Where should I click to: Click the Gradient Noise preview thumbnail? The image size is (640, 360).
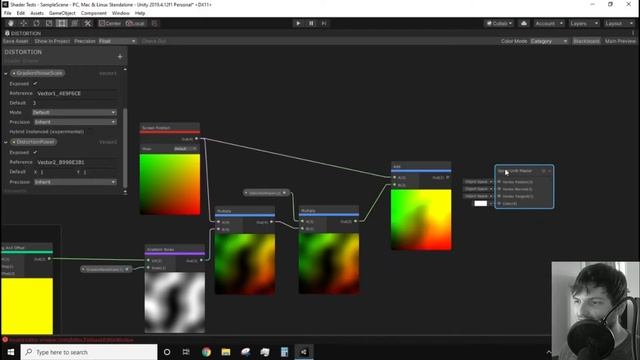[x=175, y=302]
